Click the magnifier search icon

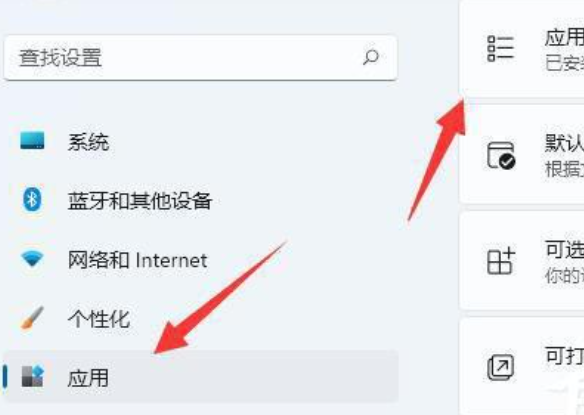tap(371, 57)
